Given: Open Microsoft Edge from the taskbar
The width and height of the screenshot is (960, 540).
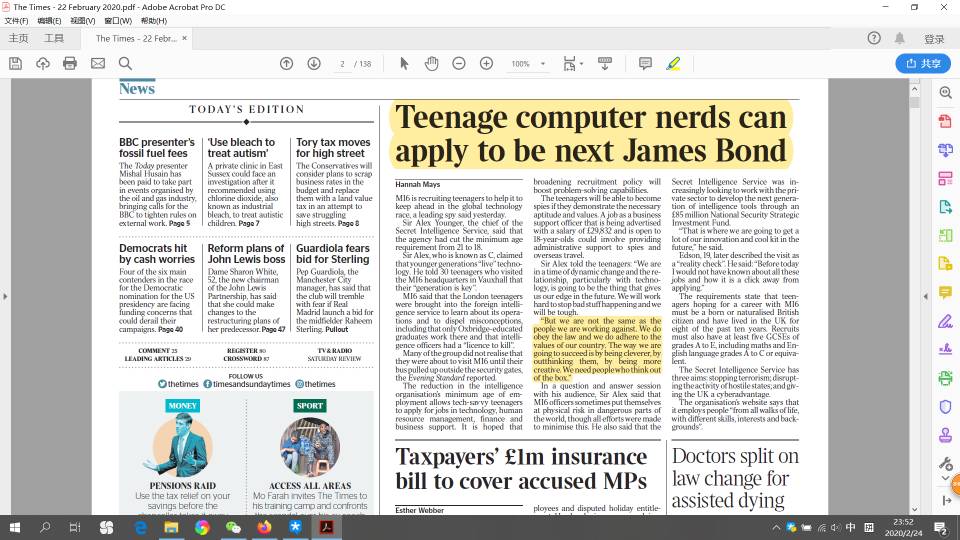Looking at the screenshot, I should click(140, 527).
